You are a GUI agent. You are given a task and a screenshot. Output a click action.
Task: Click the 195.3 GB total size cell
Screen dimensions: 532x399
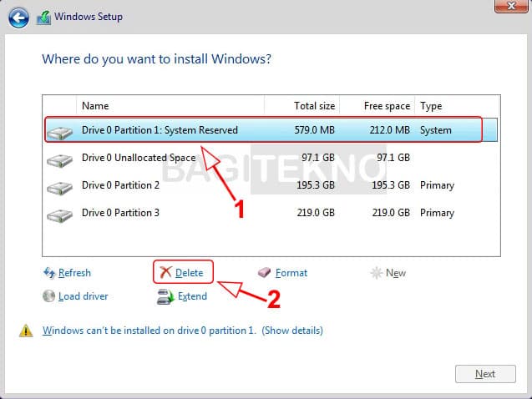click(316, 185)
